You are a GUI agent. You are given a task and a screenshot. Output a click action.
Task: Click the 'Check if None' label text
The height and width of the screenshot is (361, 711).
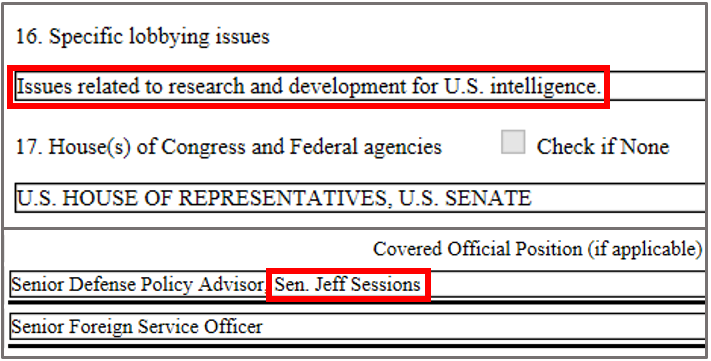click(603, 146)
